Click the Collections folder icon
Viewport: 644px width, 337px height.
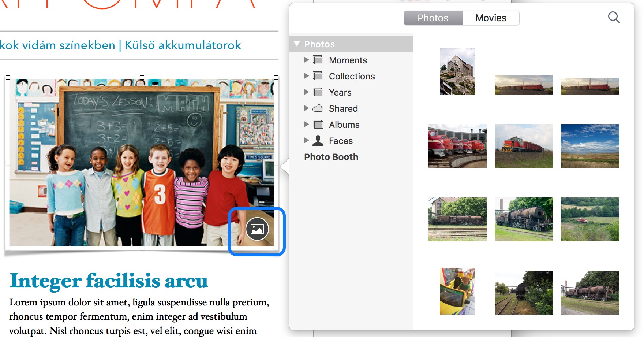[318, 76]
